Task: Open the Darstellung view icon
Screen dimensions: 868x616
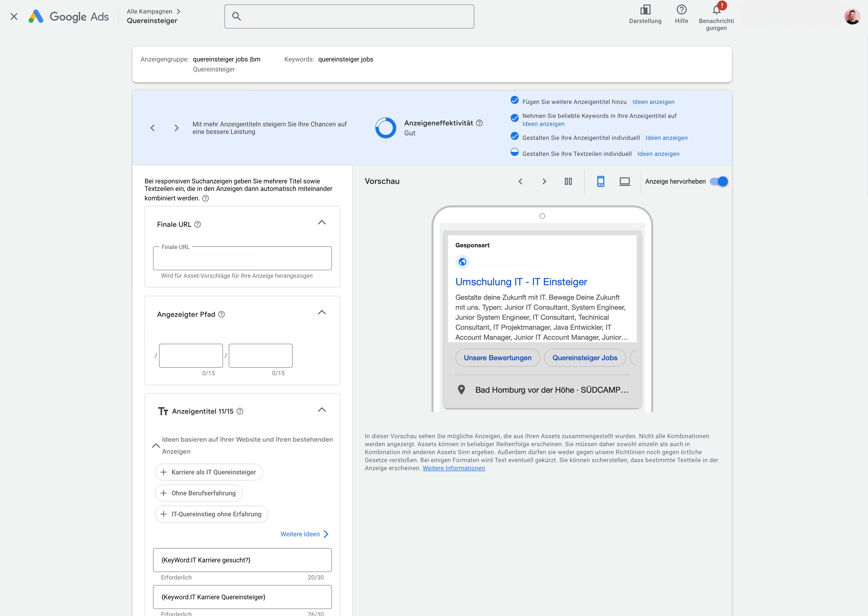Action: (645, 10)
